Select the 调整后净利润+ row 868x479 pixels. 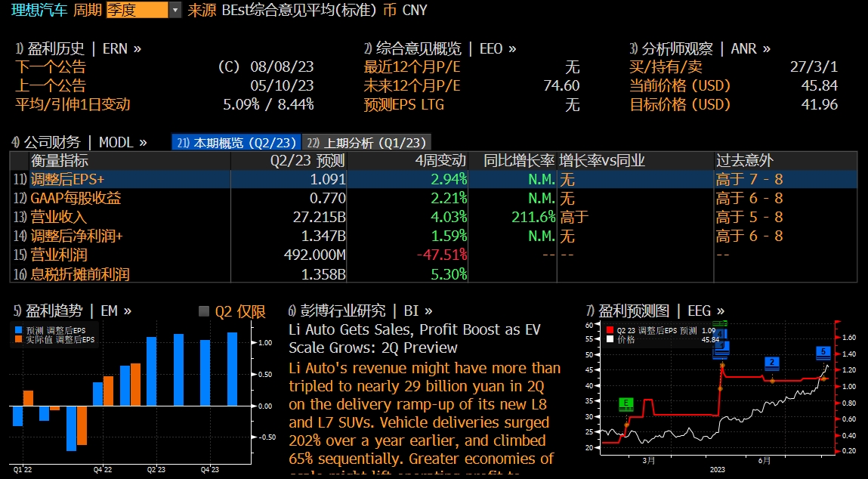point(434,236)
